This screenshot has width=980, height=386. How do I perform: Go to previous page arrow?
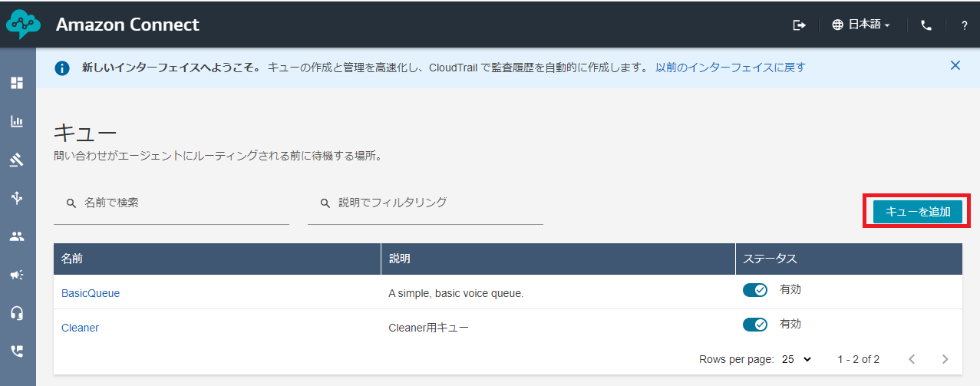pos(912,359)
